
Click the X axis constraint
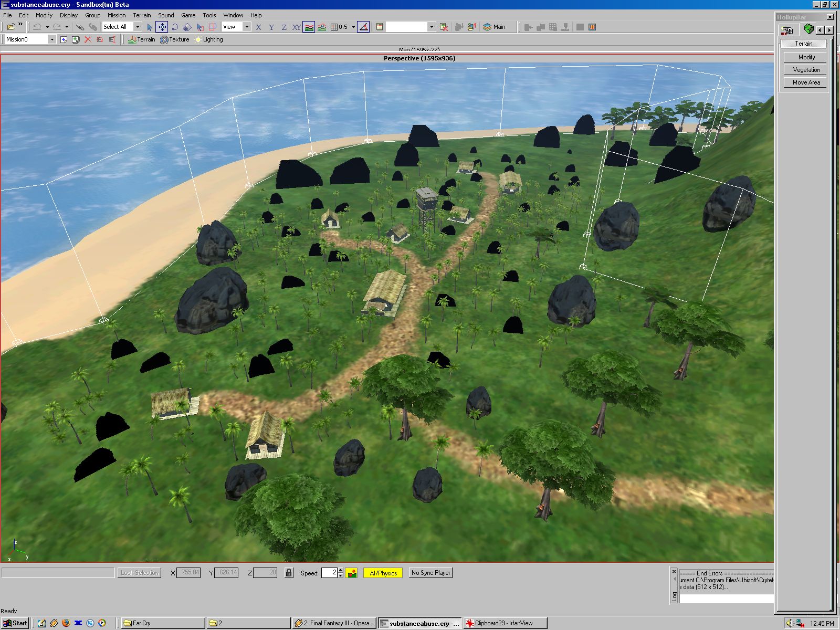coord(258,27)
